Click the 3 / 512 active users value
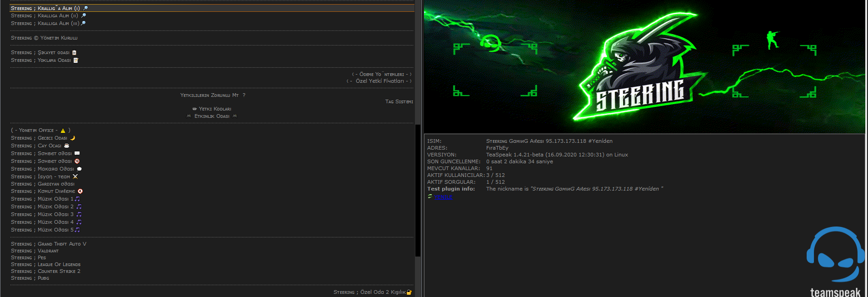 point(495,176)
